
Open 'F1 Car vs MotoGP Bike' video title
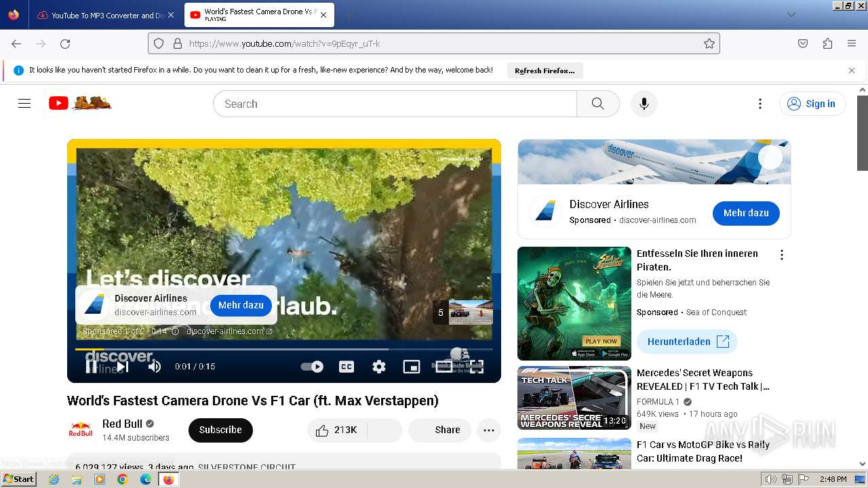pos(703,451)
